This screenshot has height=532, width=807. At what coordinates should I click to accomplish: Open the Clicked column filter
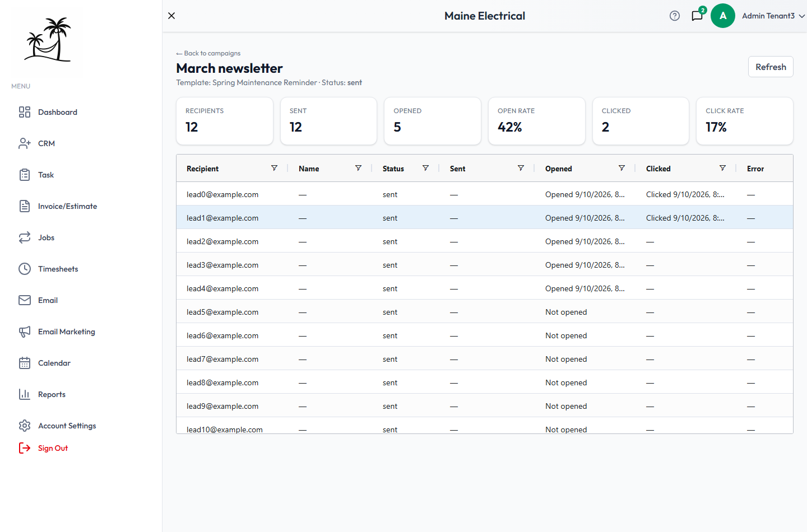pos(722,168)
